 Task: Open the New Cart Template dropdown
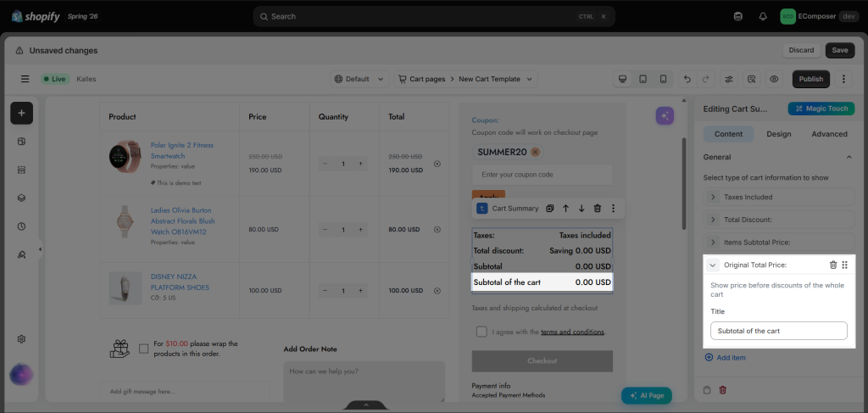coord(468,79)
